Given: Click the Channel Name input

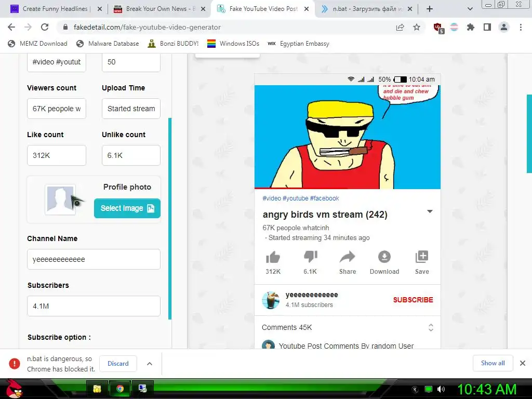Looking at the screenshot, I should click(94, 259).
